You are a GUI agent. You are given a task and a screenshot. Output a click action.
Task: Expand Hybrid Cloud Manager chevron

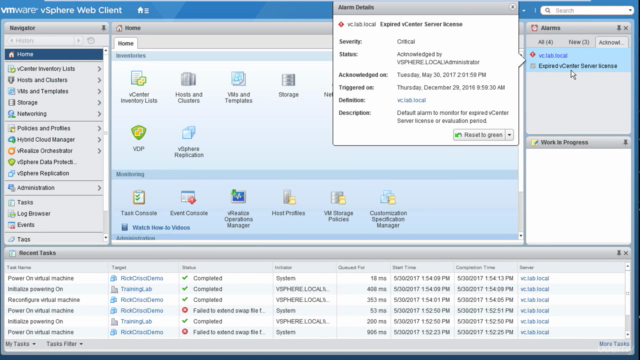(x=99, y=140)
